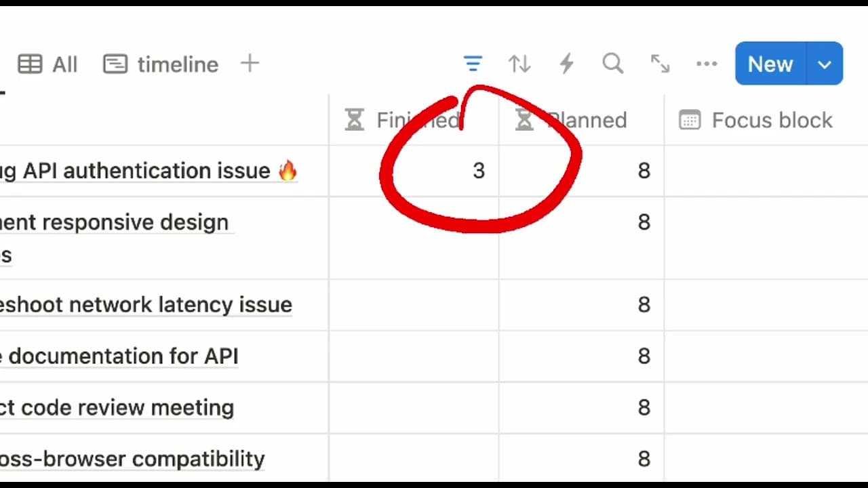The height and width of the screenshot is (488, 868).
Task: Open the Focus block column header
Action: pyautogui.click(x=756, y=121)
